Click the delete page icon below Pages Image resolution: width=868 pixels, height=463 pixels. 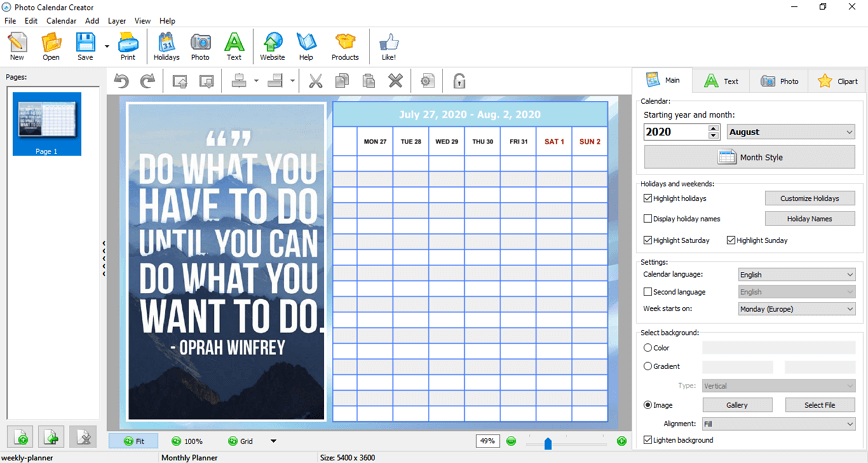[83, 438]
